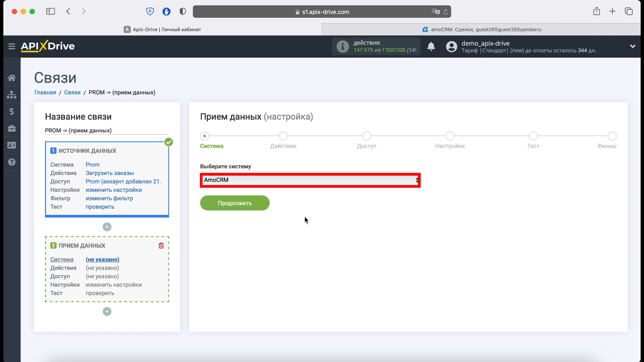Open the hamburger menu next to the ApiX-Drive logo
644x362 pixels.
tap(12, 46)
